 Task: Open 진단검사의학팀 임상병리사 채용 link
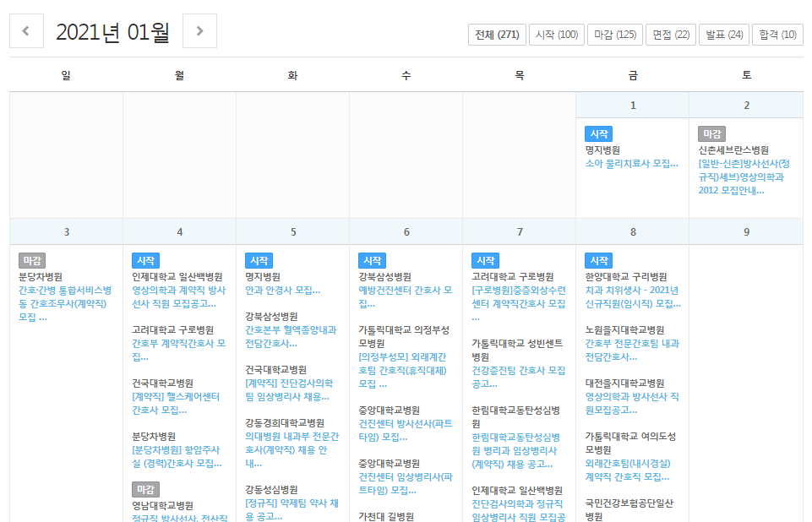tap(289, 390)
